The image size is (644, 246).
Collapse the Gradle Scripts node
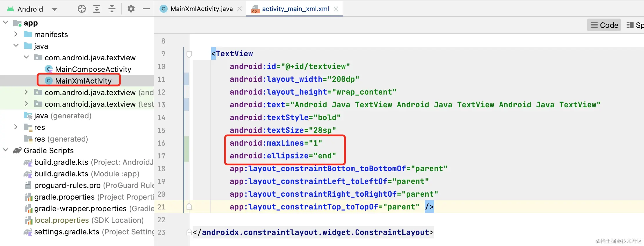click(x=6, y=150)
